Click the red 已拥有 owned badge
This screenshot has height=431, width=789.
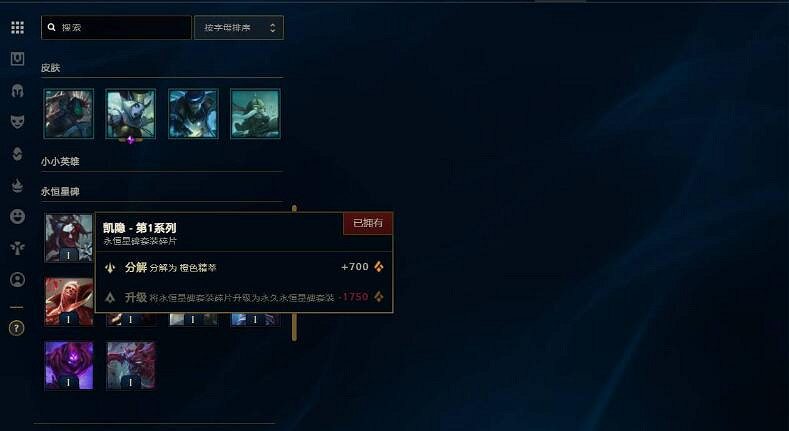pos(368,223)
